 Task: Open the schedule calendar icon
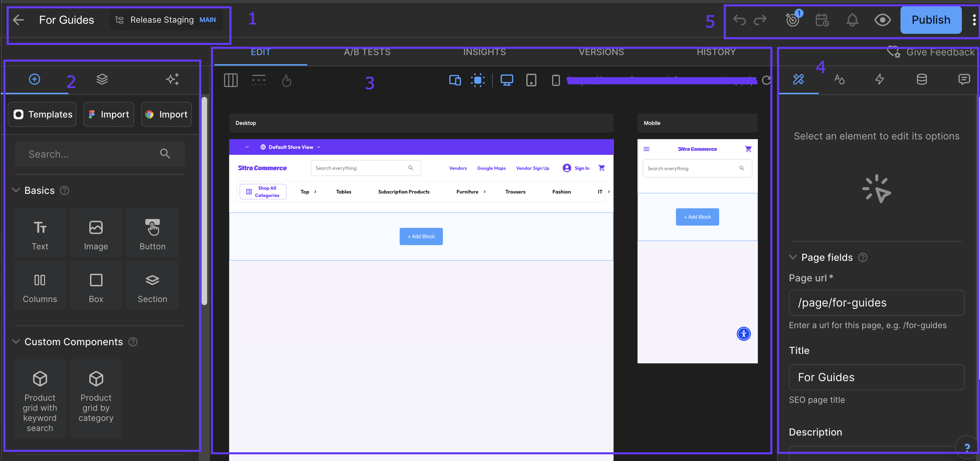point(822,20)
